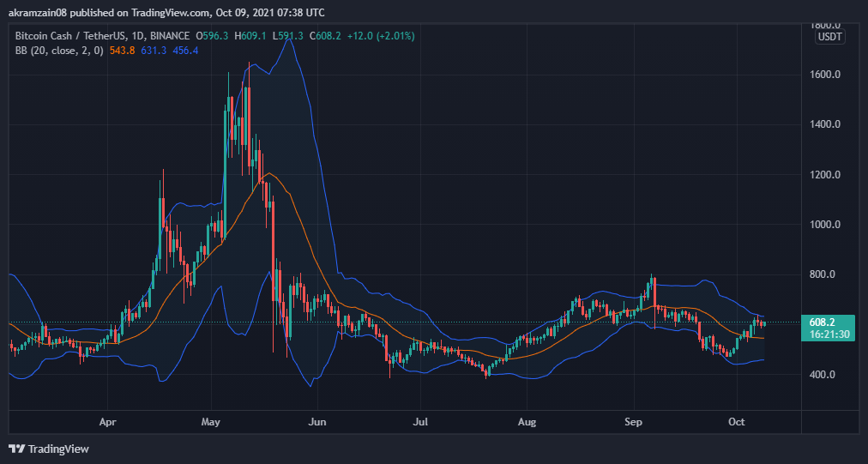Click the Jun label on time axis

tap(317, 422)
